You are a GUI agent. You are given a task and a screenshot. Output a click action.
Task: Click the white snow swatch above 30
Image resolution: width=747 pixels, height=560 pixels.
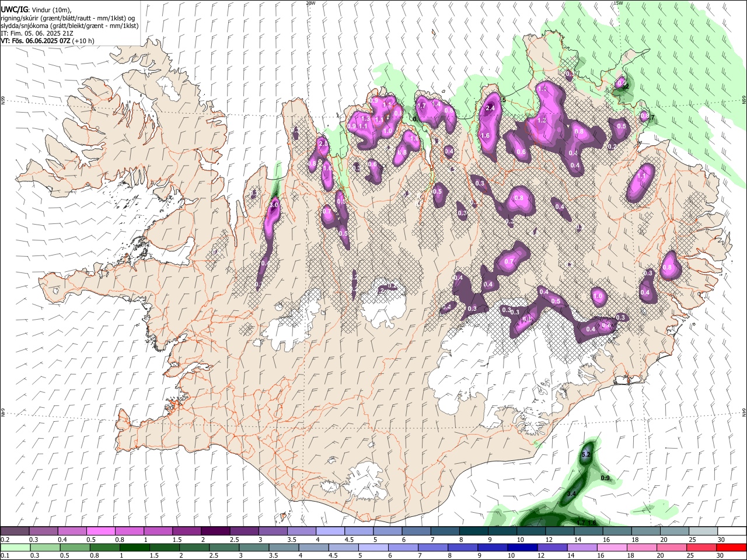pos(732,531)
